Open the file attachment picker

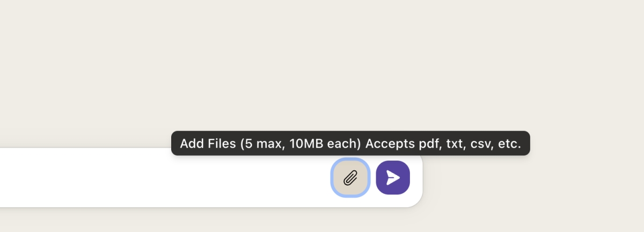350,178
